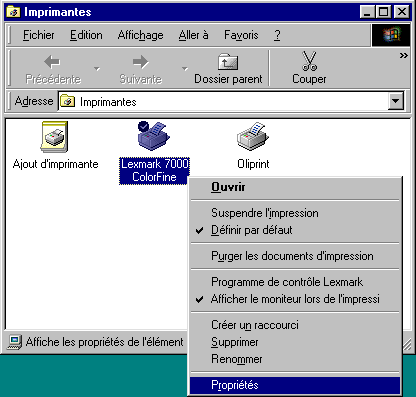The image size is (416, 397).
Task: Click the status bar computer icon
Action: tap(15, 342)
